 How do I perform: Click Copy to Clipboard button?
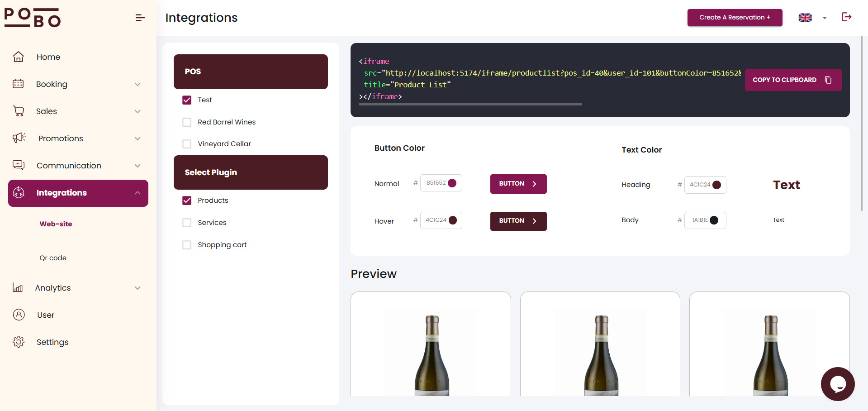coord(792,80)
